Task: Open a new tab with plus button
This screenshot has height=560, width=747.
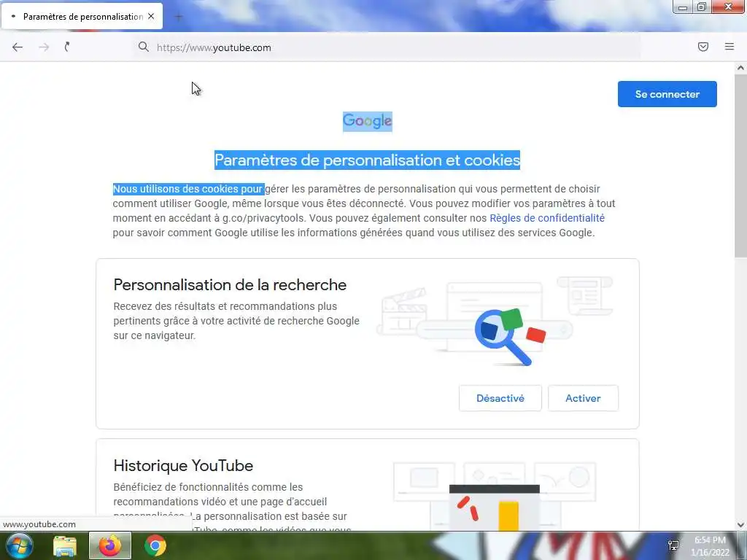Action: coord(179,17)
